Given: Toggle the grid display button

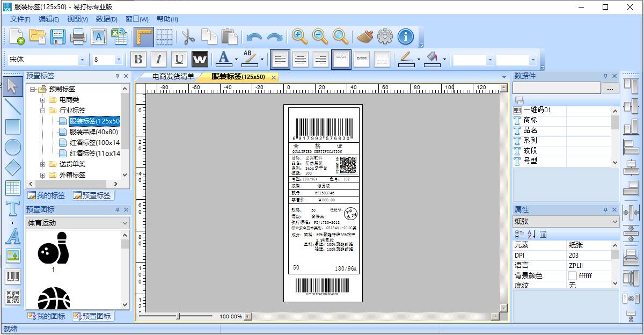Looking at the screenshot, I should tap(164, 37).
